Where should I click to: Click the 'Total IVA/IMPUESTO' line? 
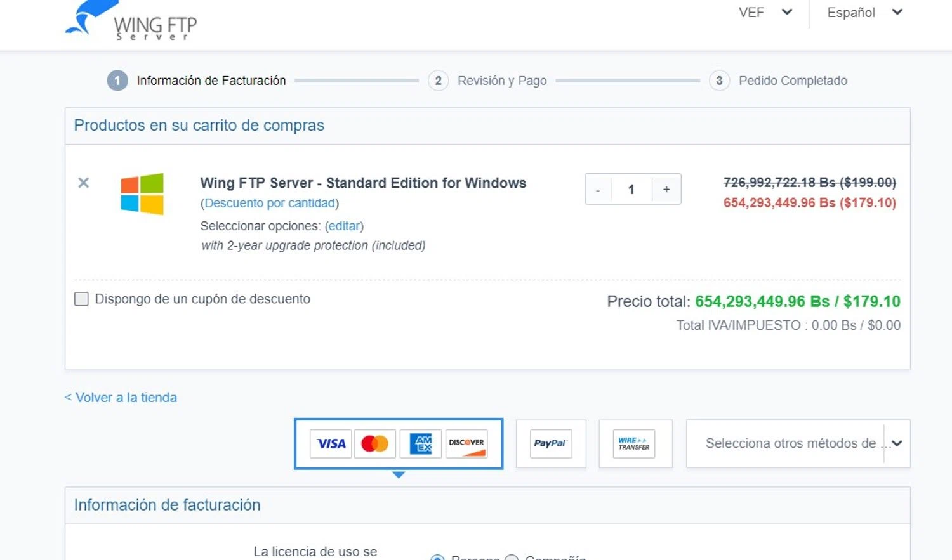tap(788, 325)
